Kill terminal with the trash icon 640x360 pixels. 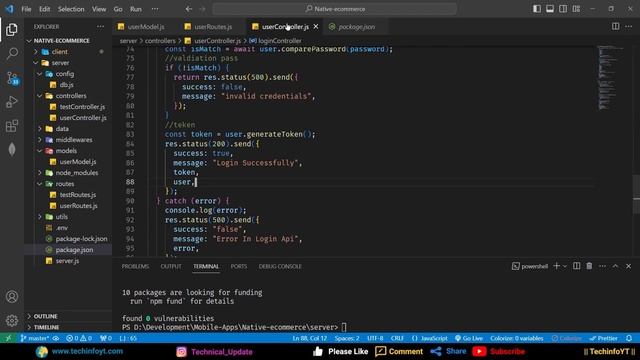click(x=589, y=266)
